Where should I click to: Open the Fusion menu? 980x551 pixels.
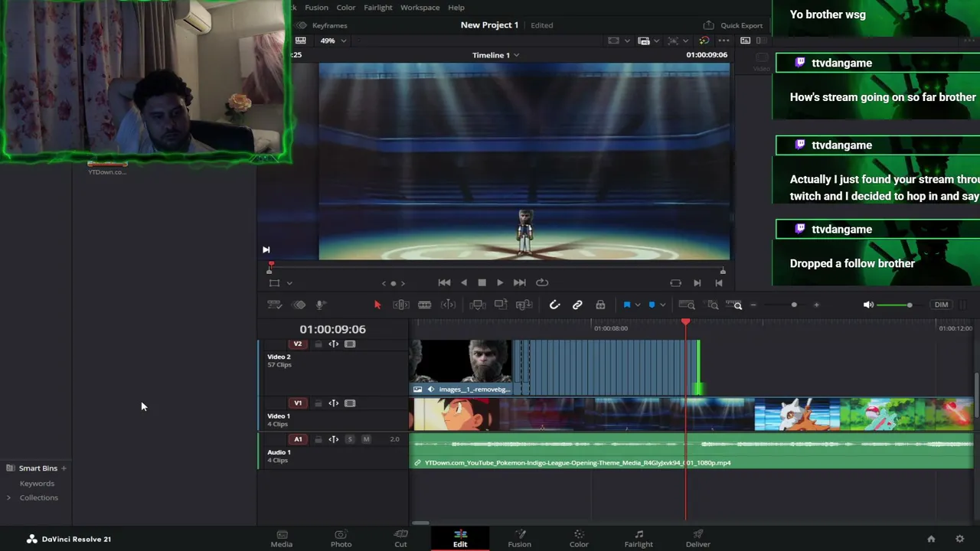[316, 8]
